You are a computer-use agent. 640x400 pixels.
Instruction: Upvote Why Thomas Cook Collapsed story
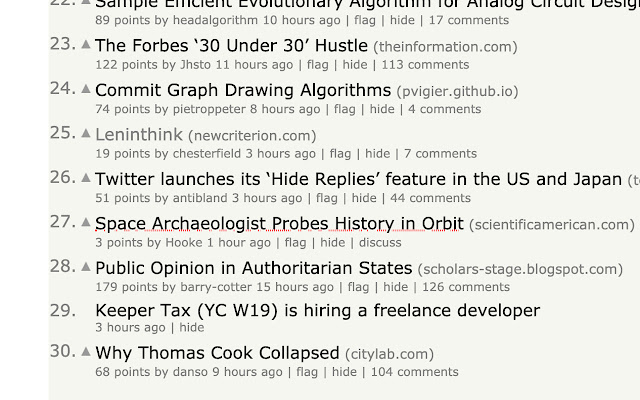pos(86,352)
